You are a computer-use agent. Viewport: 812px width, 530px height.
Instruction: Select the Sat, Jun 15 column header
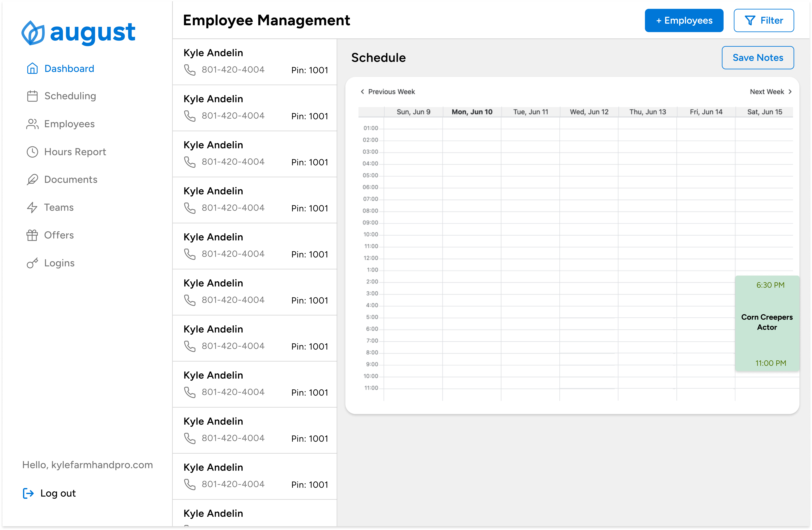click(x=764, y=112)
